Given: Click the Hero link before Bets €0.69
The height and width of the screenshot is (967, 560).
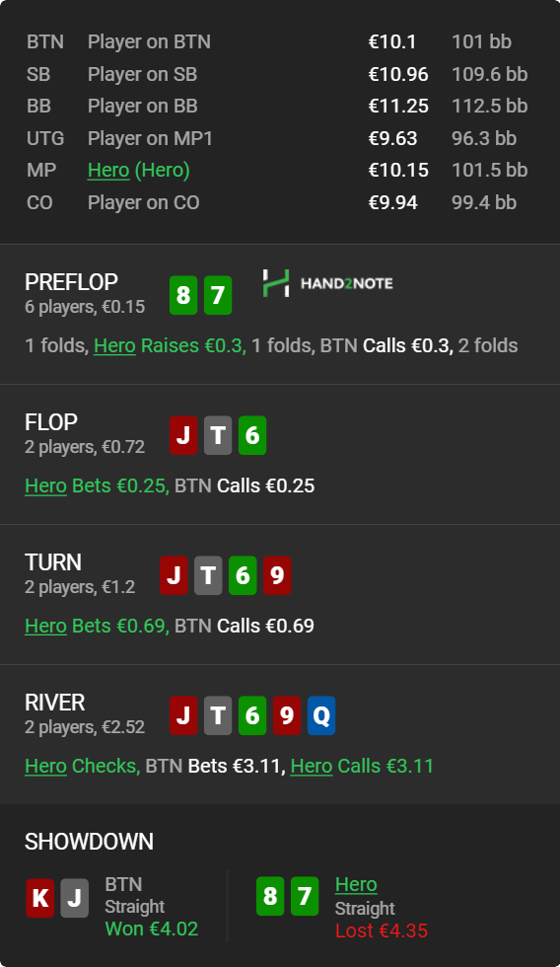Looking at the screenshot, I should [45, 626].
